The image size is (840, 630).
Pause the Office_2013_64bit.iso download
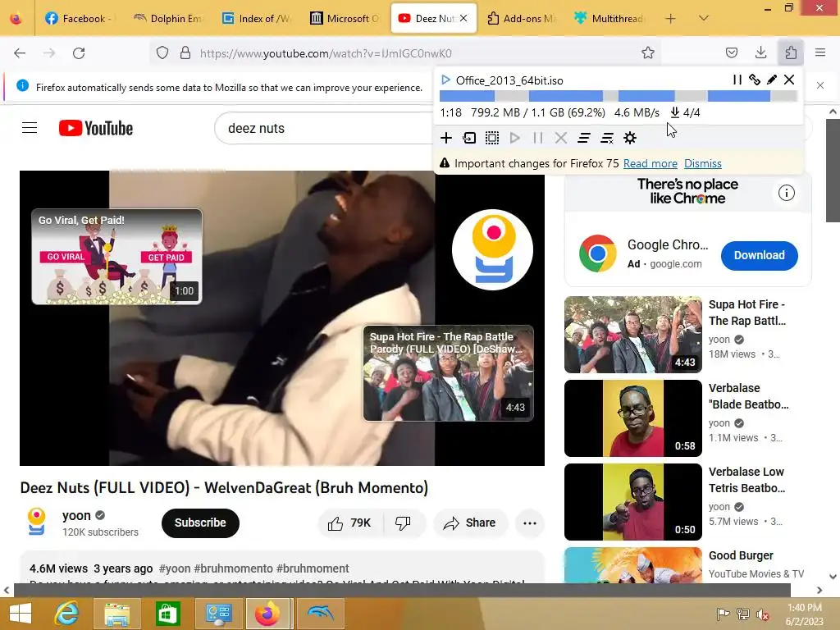[737, 80]
